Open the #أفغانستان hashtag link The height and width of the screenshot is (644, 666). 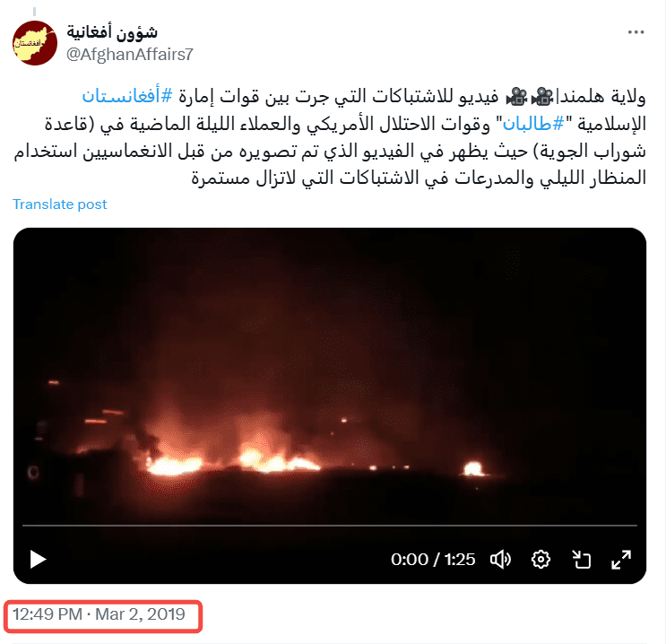(127, 96)
